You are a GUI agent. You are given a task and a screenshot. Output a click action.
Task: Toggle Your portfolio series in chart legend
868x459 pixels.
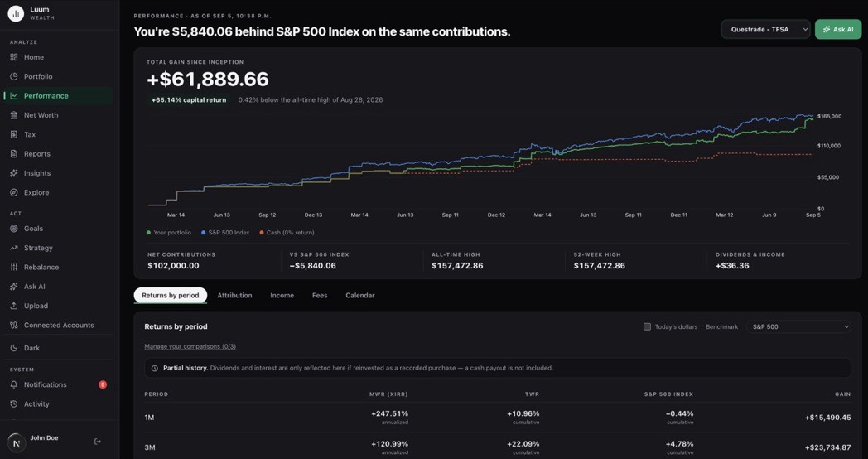169,233
